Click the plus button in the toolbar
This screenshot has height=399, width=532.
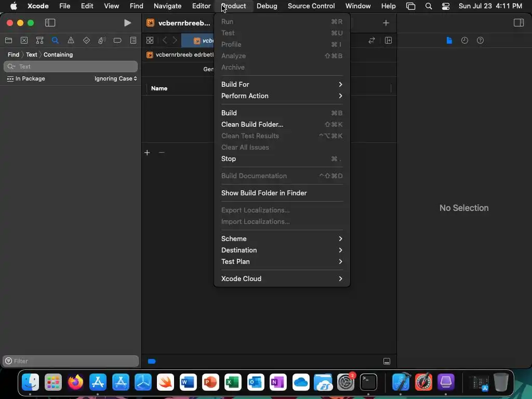click(x=386, y=23)
